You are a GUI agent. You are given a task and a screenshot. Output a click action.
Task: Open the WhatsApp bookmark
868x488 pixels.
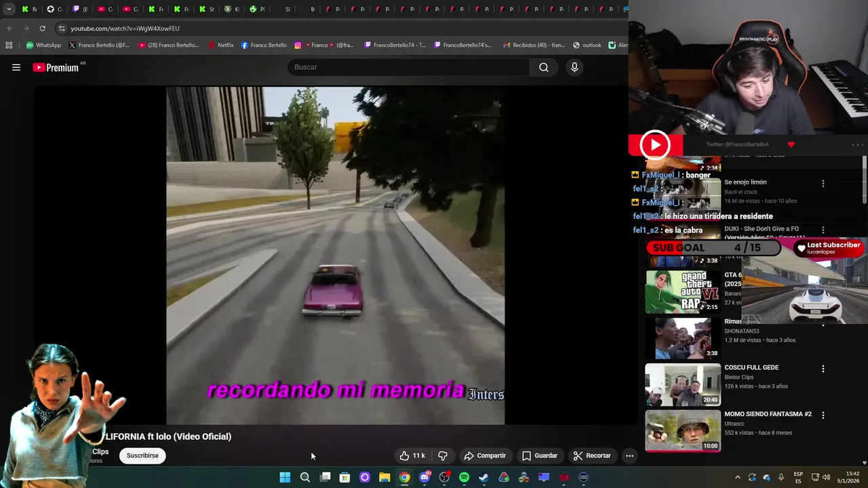[43, 45]
